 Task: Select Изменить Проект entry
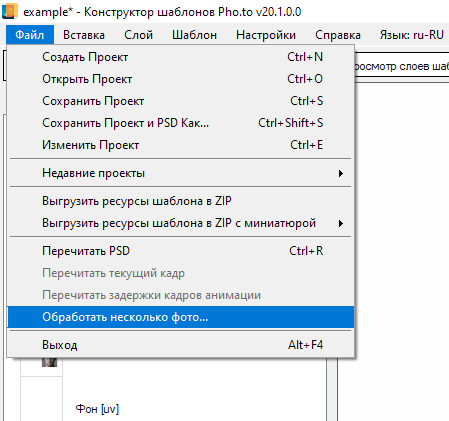coord(180,145)
